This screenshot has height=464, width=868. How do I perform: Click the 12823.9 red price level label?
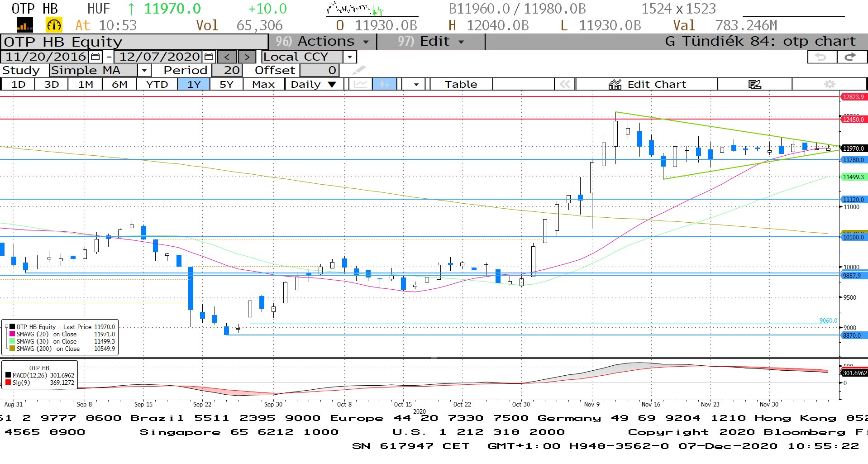(x=854, y=97)
